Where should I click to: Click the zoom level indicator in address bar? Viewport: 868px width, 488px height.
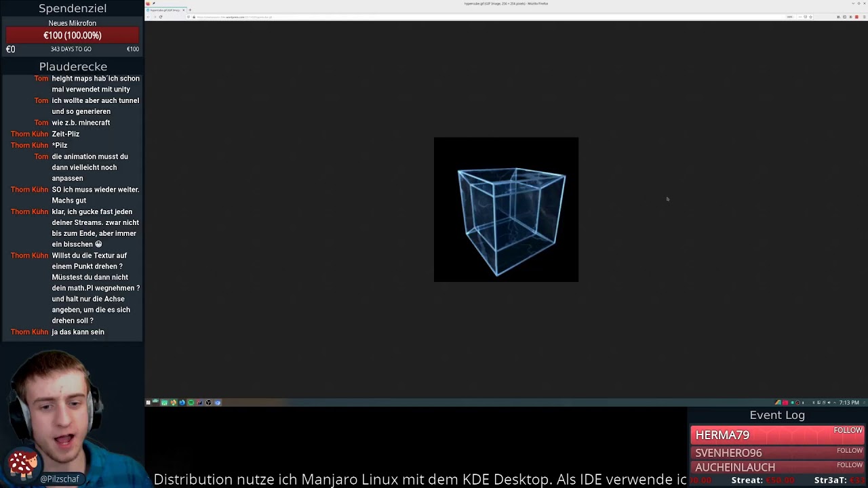click(790, 17)
